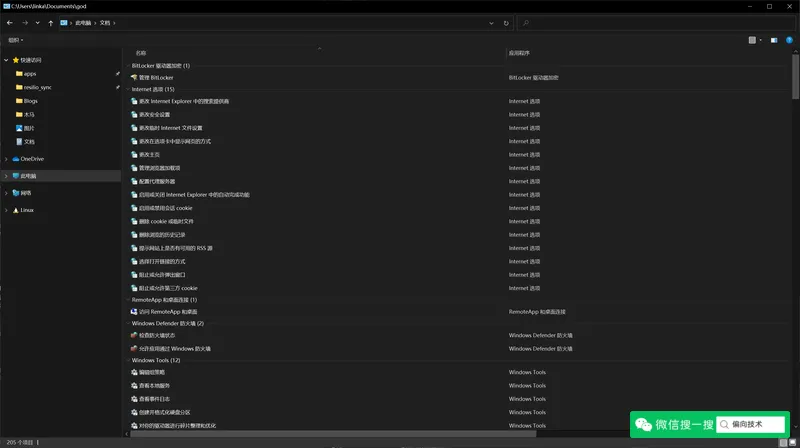
Task: Go back with the back arrow
Action: [10, 23]
